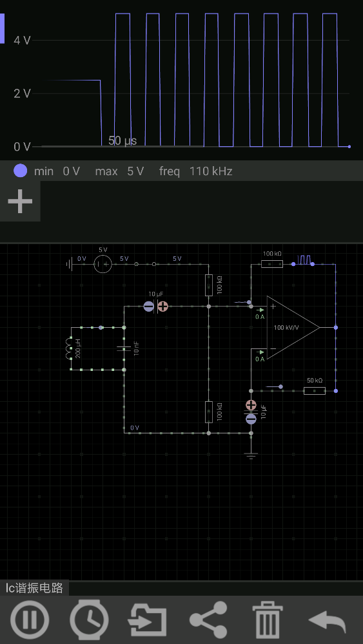Delete with the trash can icon

tap(267, 620)
